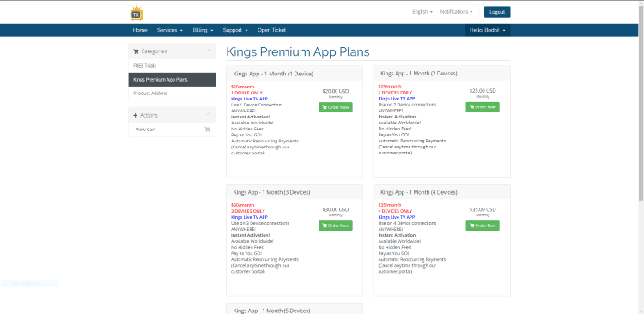
Task: Expand the Support menu
Action: (x=235, y=30)
